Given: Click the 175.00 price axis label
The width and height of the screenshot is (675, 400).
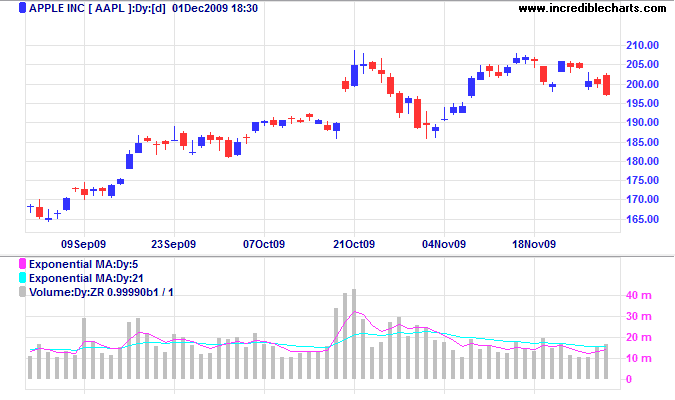Looking at the screenshot, I should 642,180.
